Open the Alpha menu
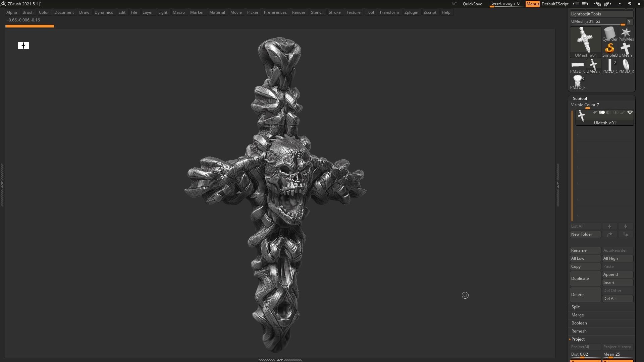The image size is (644, 362). click(12, 12)
